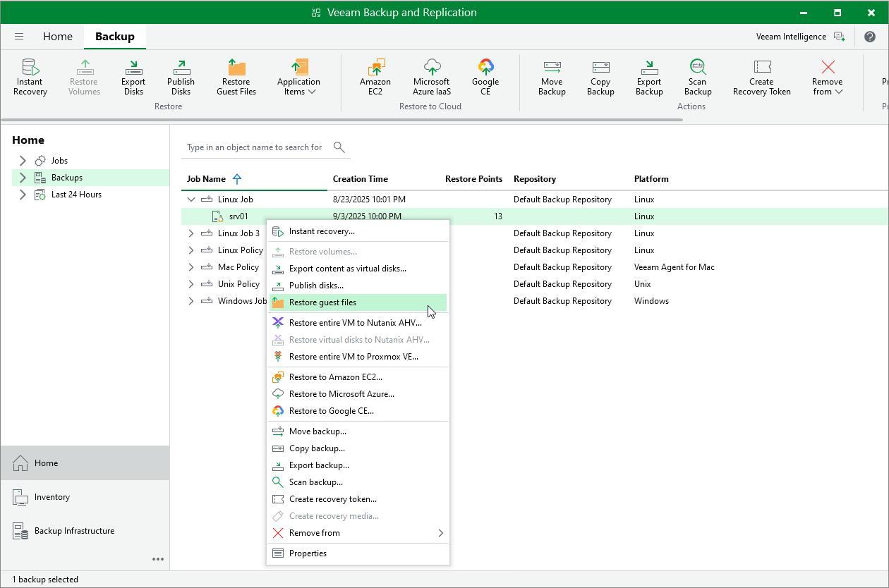Open the Backup Infrastructure view
Image resolution: width=889 pixels, height=588 pixels.
[85, 531]
